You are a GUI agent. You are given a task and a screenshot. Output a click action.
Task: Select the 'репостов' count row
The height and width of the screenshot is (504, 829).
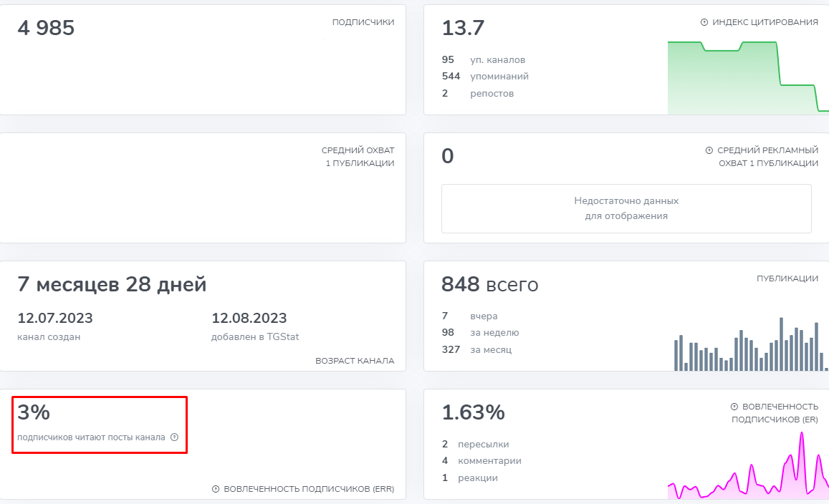tap(478, 93)
